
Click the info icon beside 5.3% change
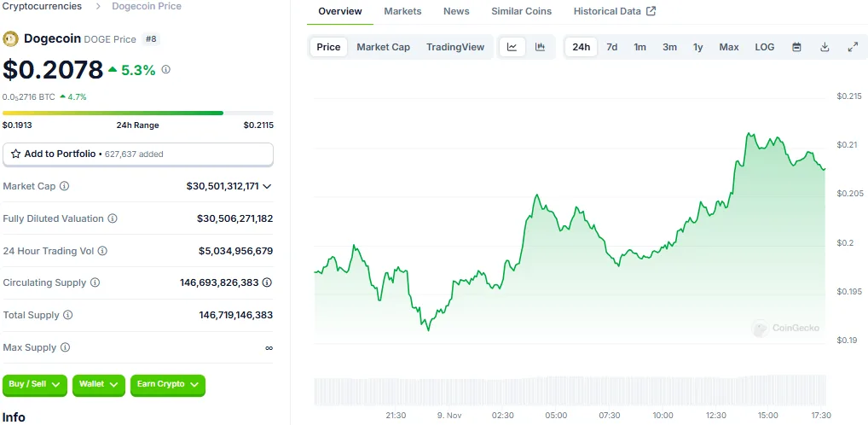(165, 70)
